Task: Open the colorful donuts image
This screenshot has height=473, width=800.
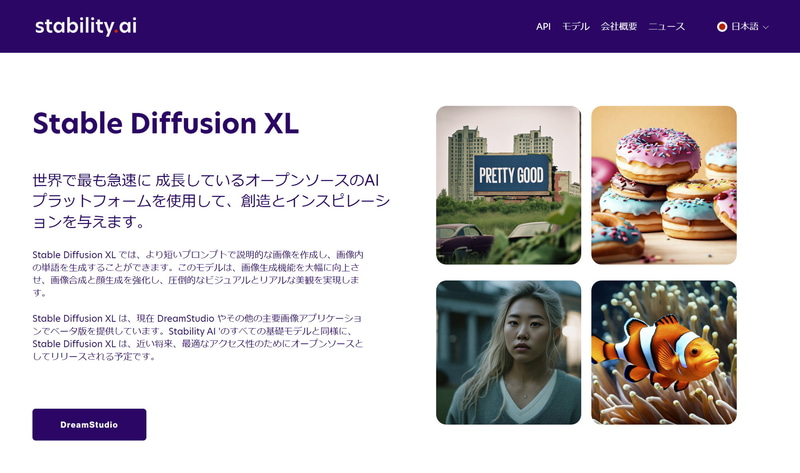Action: coord(664,185)
